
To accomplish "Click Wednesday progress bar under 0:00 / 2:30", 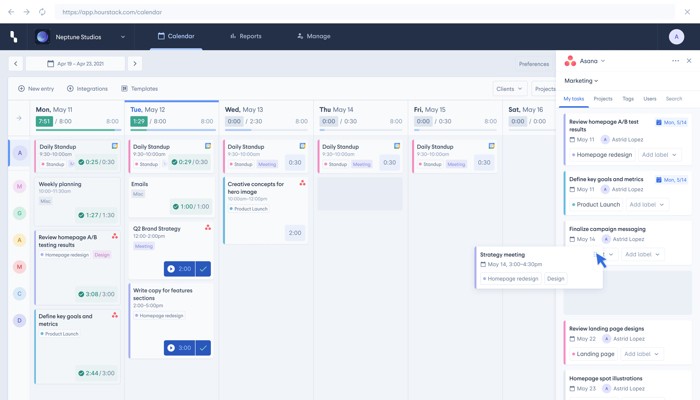I will pos(267,130).
